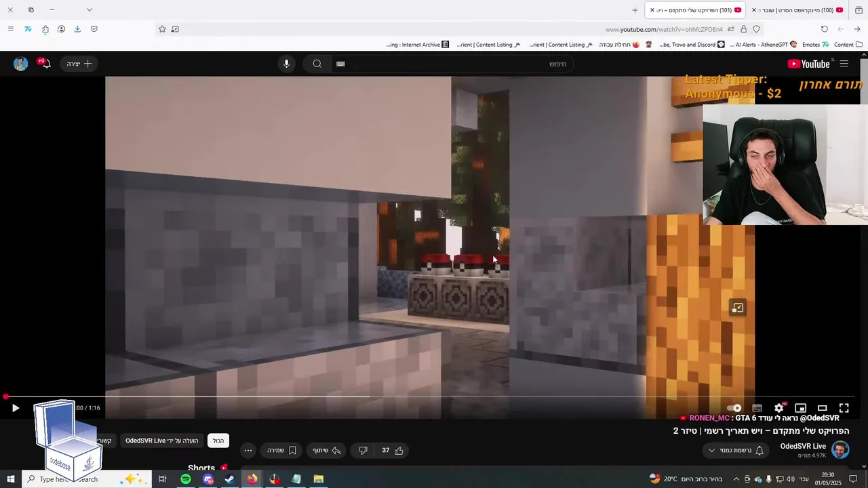Open Firefox extensions puzzle icon
Viewport: 868px width, 488px height.
[x=45, y=29]
